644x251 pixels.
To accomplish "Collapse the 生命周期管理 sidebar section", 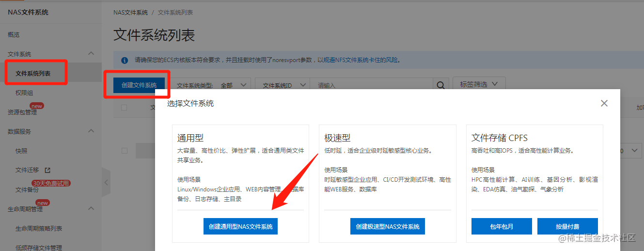I will pyautogui.click(x=91, y=209).
